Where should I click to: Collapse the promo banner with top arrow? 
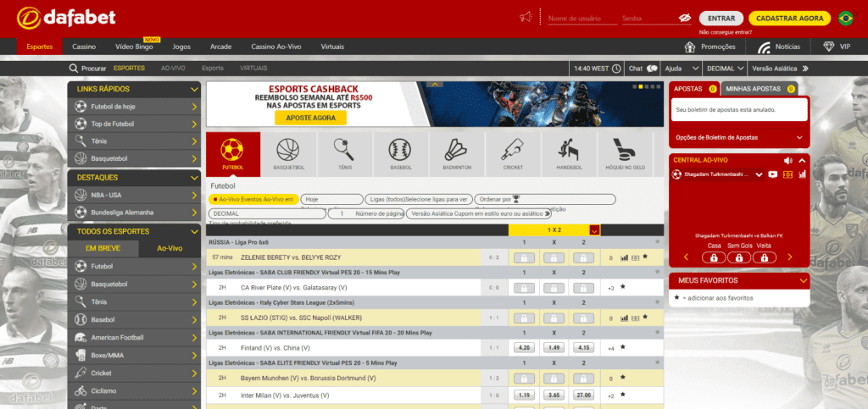[x=435, y=85]
